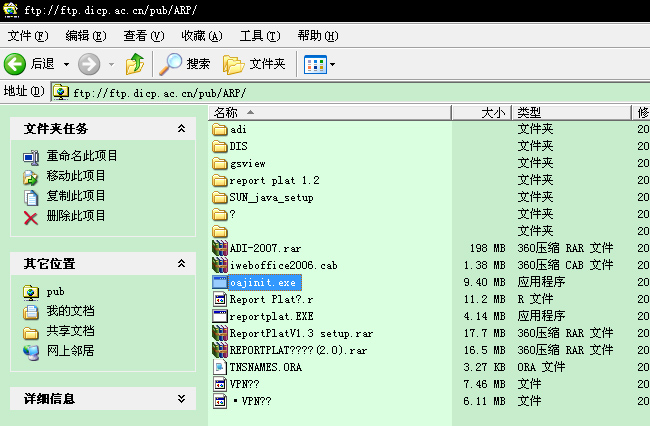Expand the 详细信息 panel
This screenshot has height=426, width=650.
(x=181, y=399)
